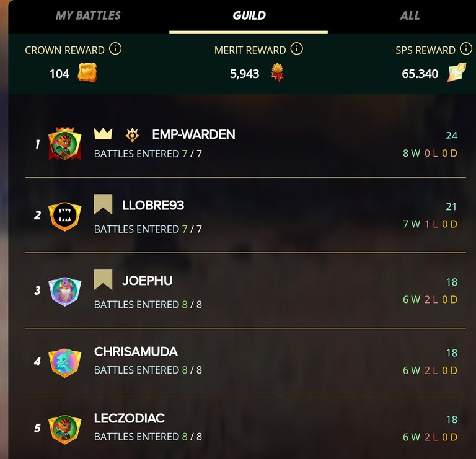The image size is (476, 459).
Task: Open the CHRISAMUDA player name
Action: pos(136,352)
